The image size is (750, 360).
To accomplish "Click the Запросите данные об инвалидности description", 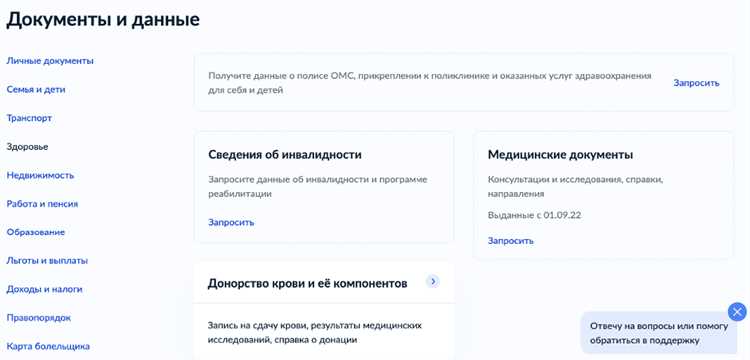I will pos(318,187).
